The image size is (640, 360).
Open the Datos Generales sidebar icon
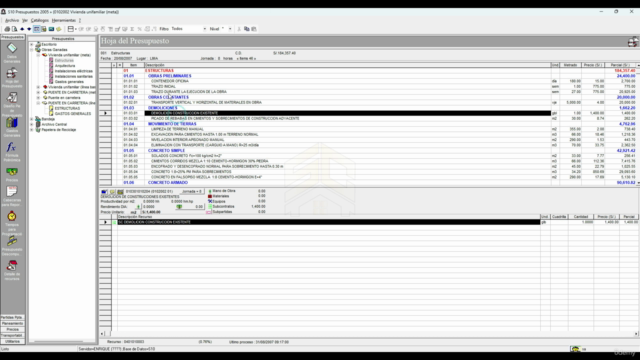(12, 48)
